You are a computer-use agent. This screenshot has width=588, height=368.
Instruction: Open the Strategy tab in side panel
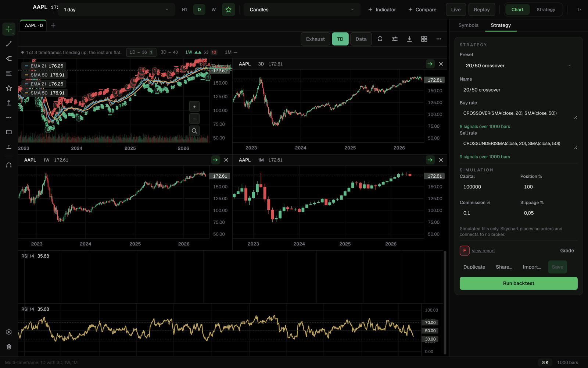click(501, 25)
